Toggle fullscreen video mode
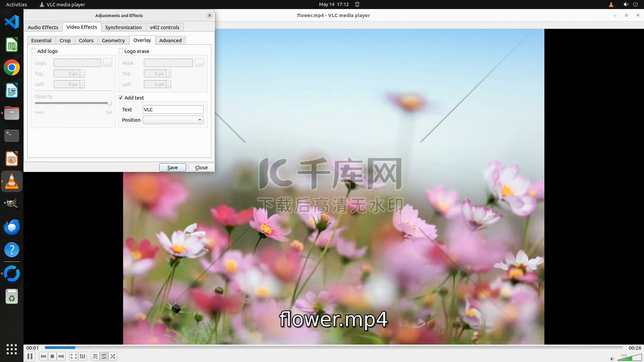Image resolution: width=644 pixels, height=362 pixels. pyautogui.click(x=74, y=356)
